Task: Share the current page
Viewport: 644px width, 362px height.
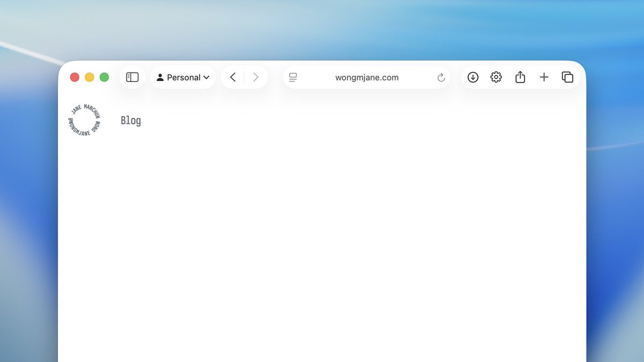Action: (x=519, y=77)
